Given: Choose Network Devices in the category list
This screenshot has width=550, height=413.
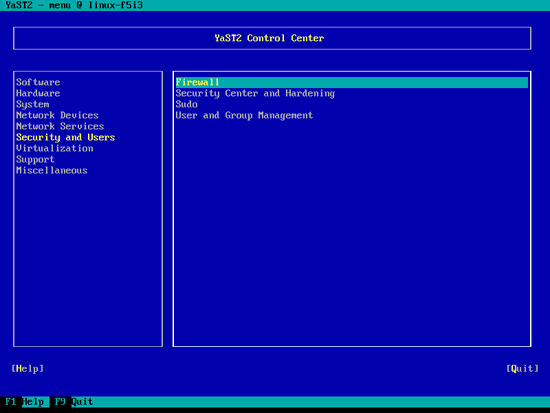Looking at the screenshot, I should click(57, 115).
